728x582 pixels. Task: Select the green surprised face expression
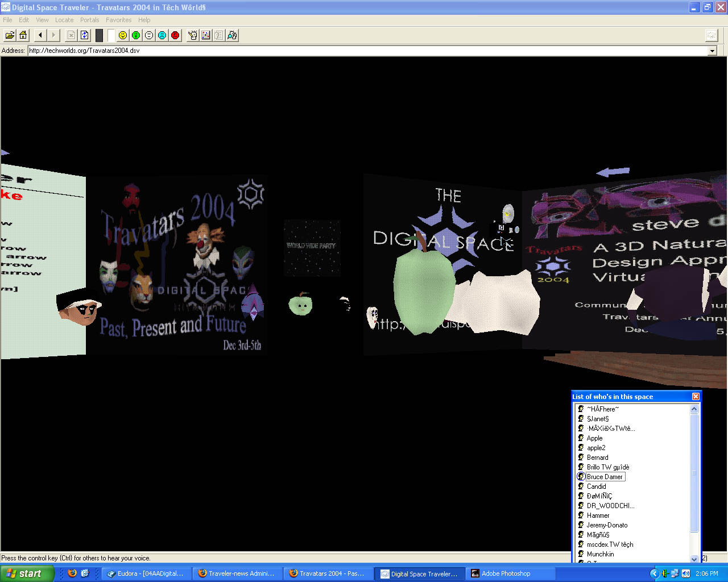pos(136,35)
